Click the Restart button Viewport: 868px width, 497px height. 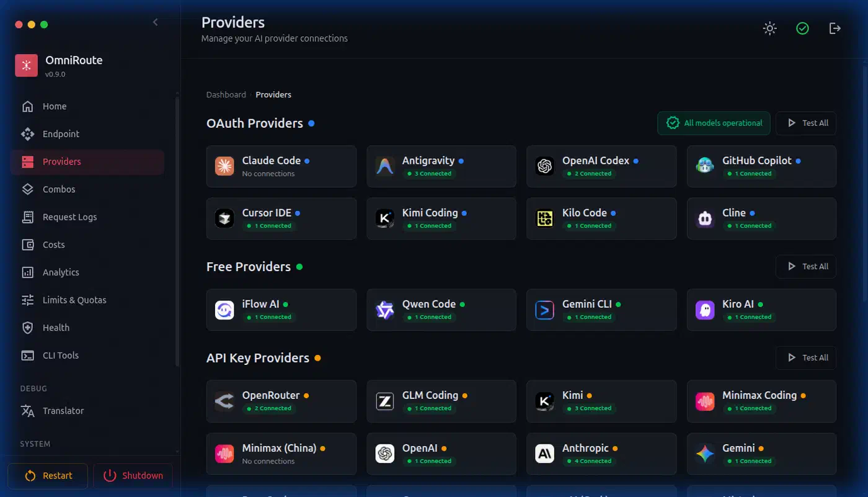(48, 476)
